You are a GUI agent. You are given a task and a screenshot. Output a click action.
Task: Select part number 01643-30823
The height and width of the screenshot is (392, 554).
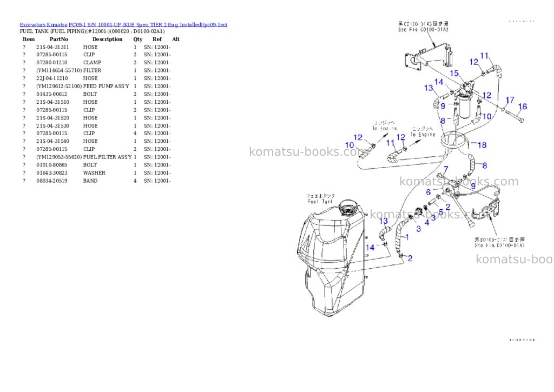point(51,172)
